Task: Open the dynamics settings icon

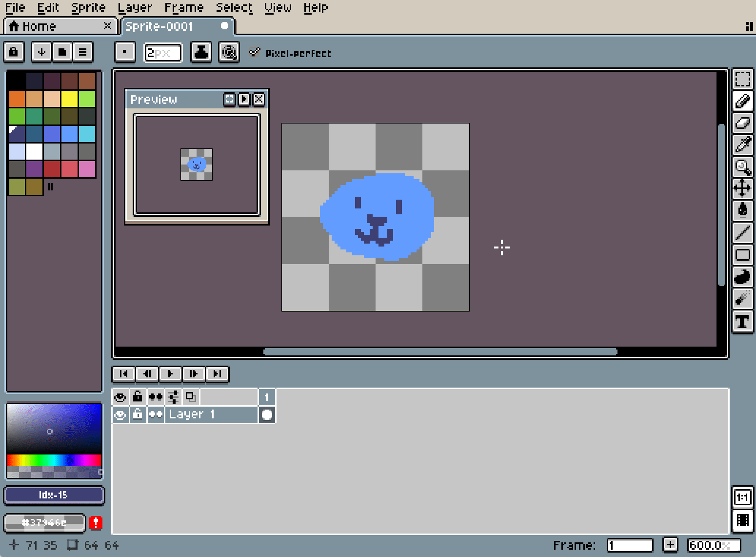Action: pos(229,52)
